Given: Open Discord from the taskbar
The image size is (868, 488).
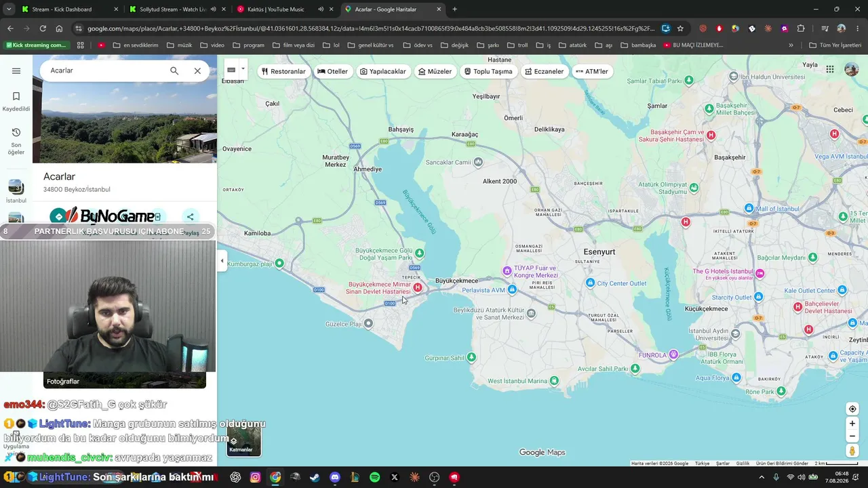Looking at the screenshot, I should [335, 477].
